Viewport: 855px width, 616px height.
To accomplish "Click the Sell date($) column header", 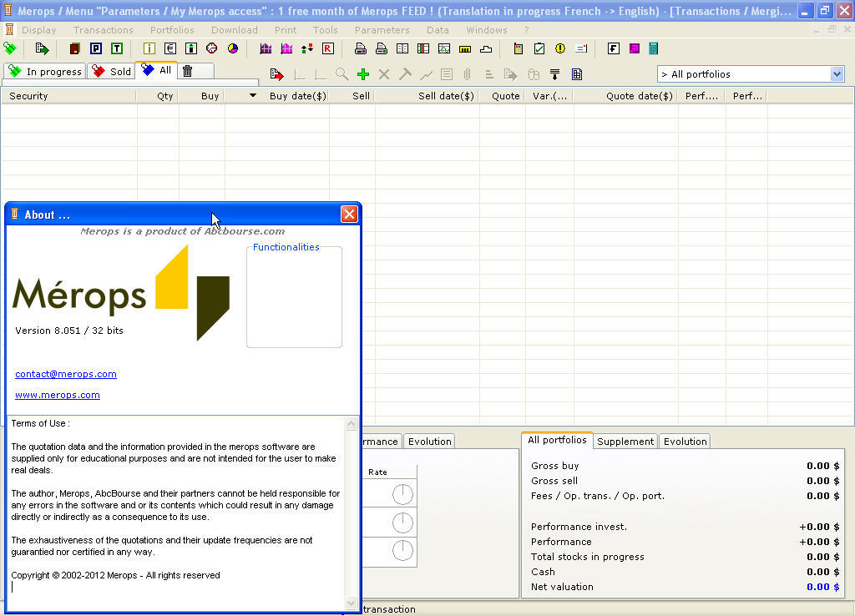I will coord(427,96).
